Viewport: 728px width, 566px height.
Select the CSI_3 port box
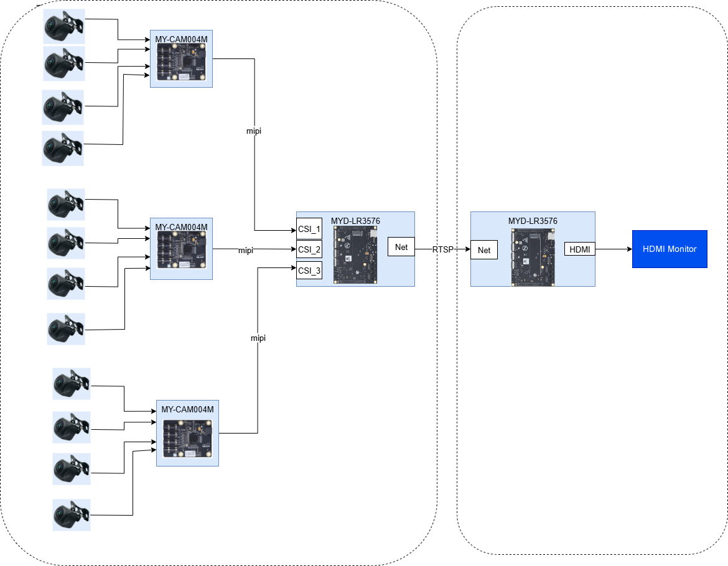[309, 271]
